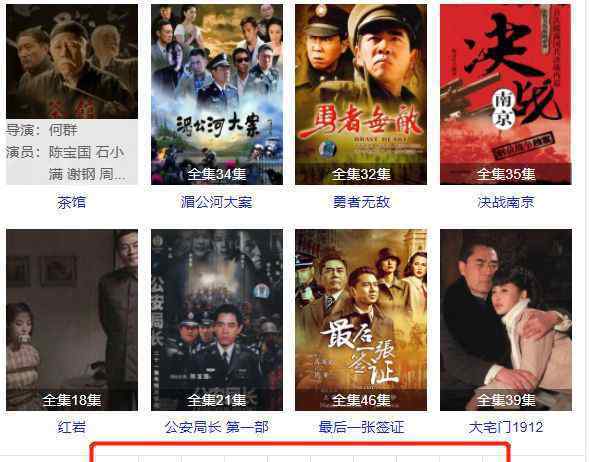589x462 pixels.
Task: Click the actor name 陈宝国
Action: coord(70,152)
